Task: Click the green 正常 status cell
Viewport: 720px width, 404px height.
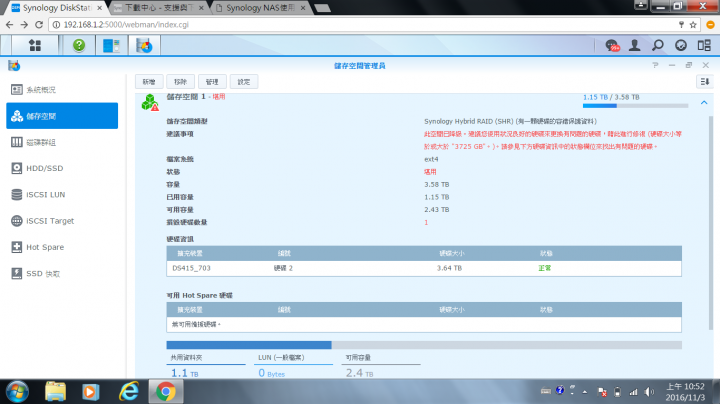Action: pyautogui.click(x=545, y=268)
